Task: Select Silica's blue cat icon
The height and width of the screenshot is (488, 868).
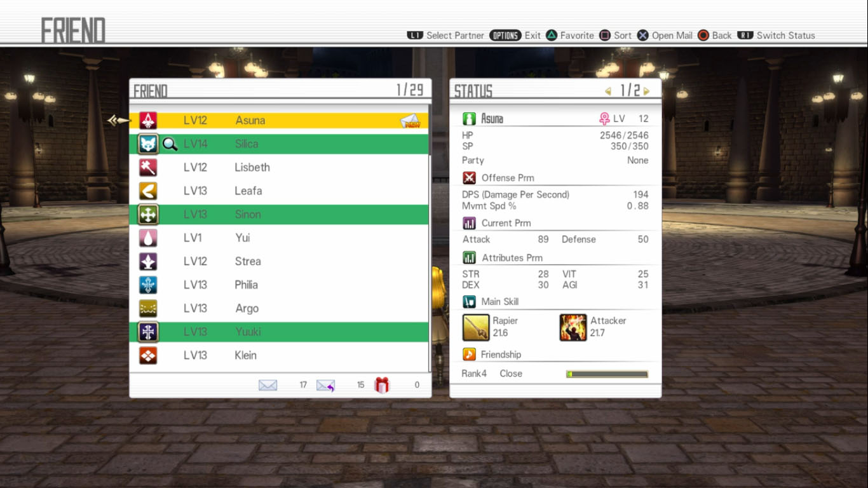Action: 148,144
